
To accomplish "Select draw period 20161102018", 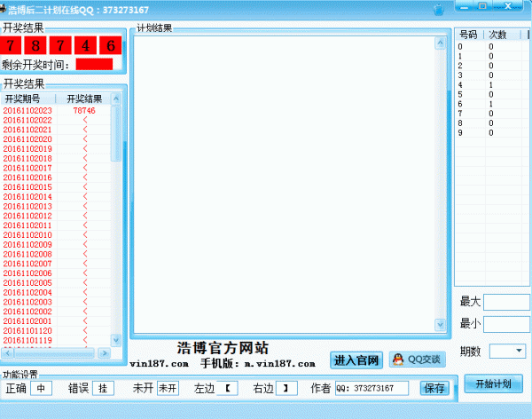I will 27,158.
